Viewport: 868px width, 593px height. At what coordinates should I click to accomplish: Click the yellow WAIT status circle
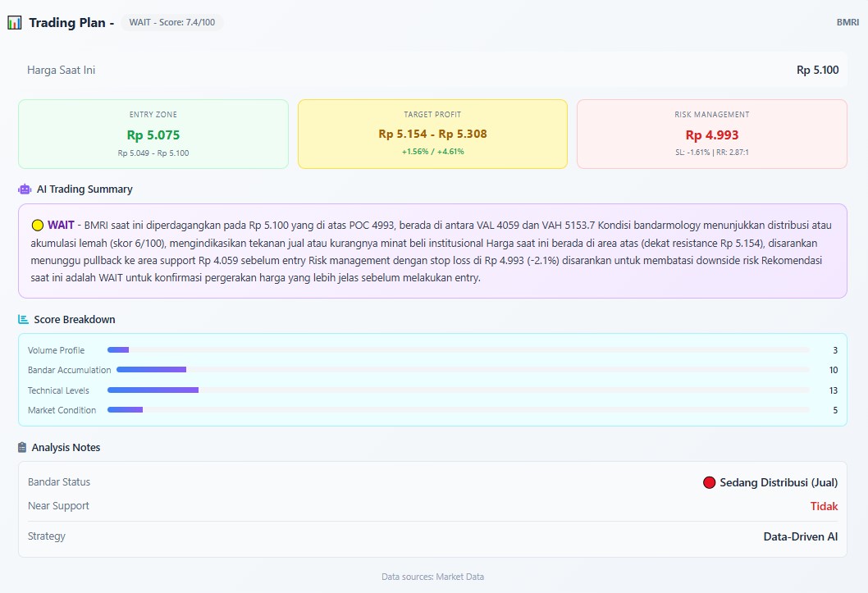38,225
